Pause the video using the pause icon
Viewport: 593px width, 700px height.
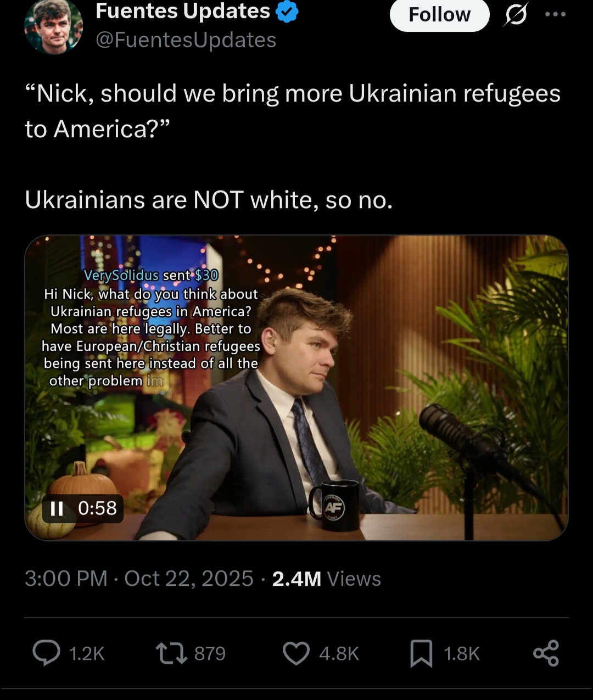point(57,508)
